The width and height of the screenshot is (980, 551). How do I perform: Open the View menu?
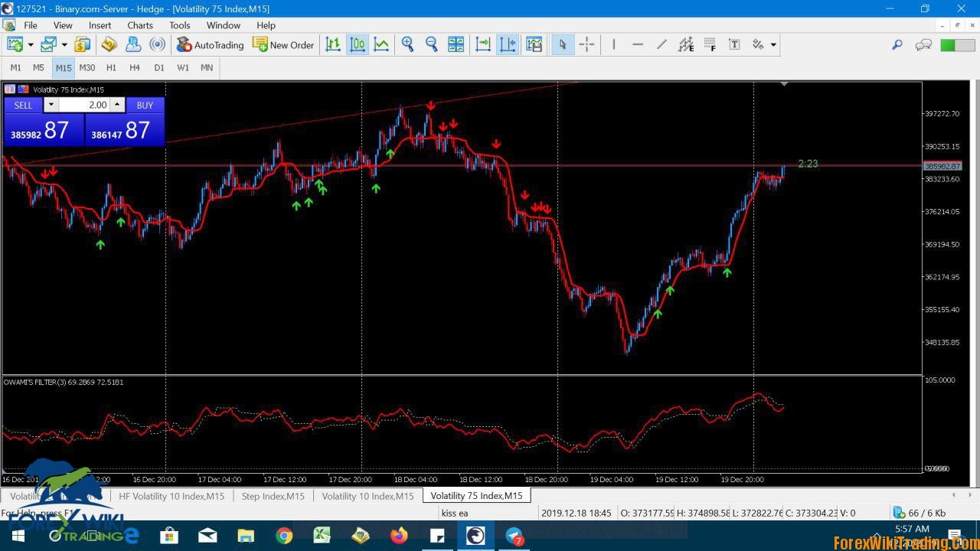coord(63,25)
